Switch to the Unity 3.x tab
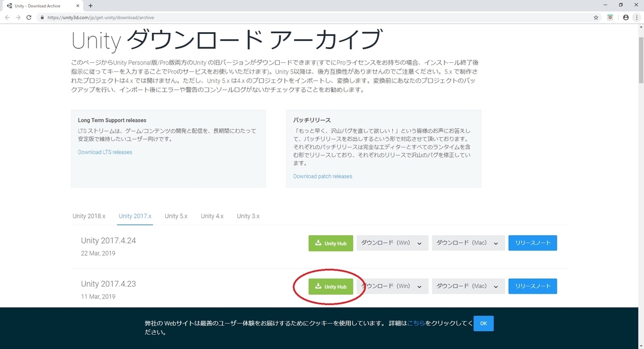Image resolution: width=644 pixels, height=349 pixels. point(248,216)
